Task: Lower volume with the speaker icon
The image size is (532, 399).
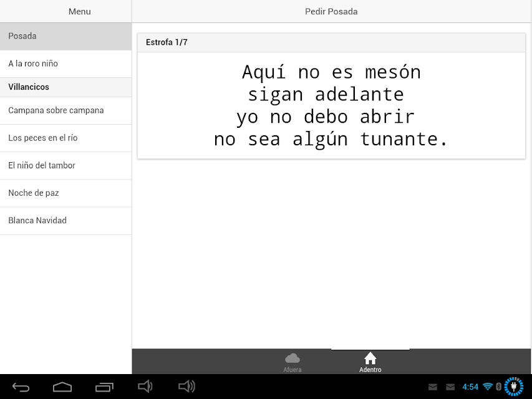Action: click(145, 387)
